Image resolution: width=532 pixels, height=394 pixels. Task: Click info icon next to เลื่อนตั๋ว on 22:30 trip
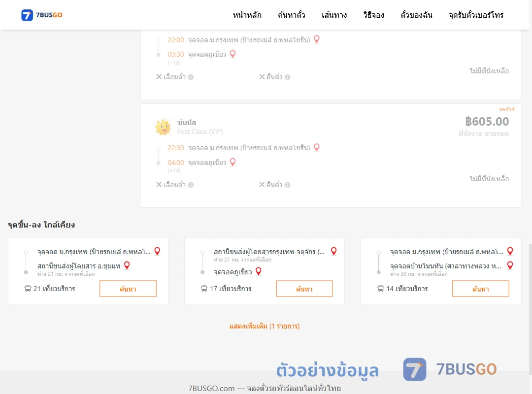pyautogui.click(x=191, y=185)
